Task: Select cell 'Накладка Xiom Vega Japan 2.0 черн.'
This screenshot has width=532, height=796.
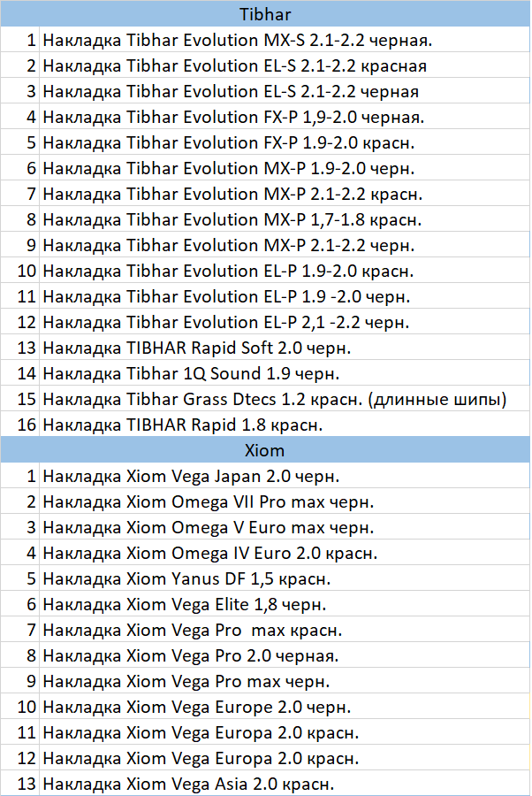Action: coord(285,476)
